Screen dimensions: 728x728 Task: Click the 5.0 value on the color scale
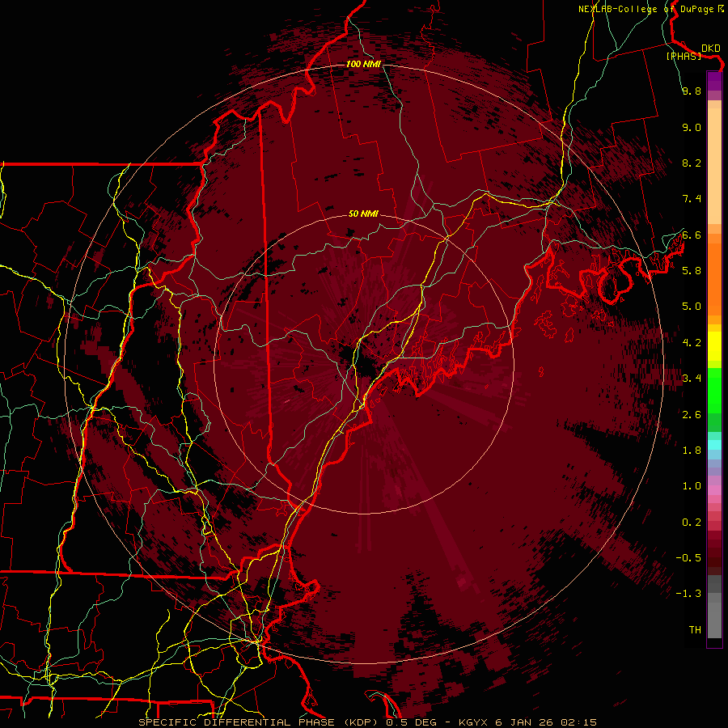[692, 307]
